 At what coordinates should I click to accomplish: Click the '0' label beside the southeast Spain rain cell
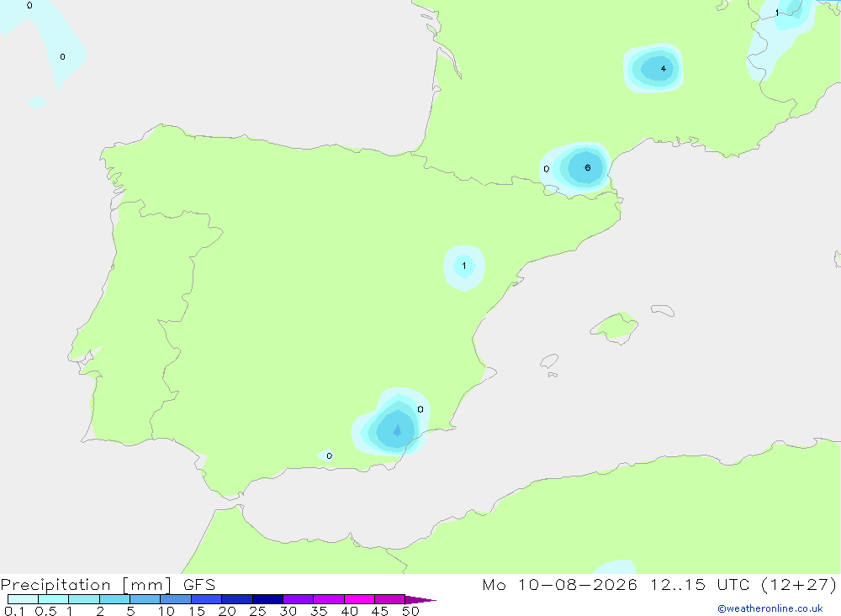420,409
